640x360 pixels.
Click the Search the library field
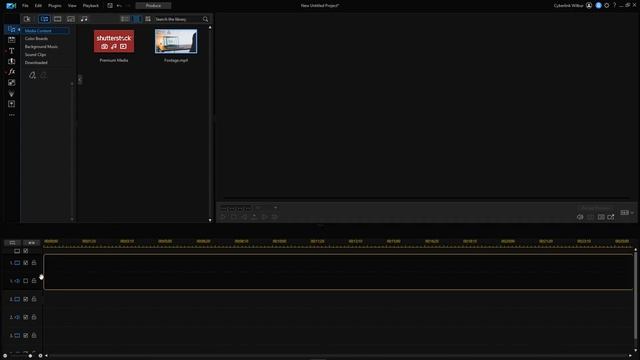pyautogui.click(x=178, y=19)
